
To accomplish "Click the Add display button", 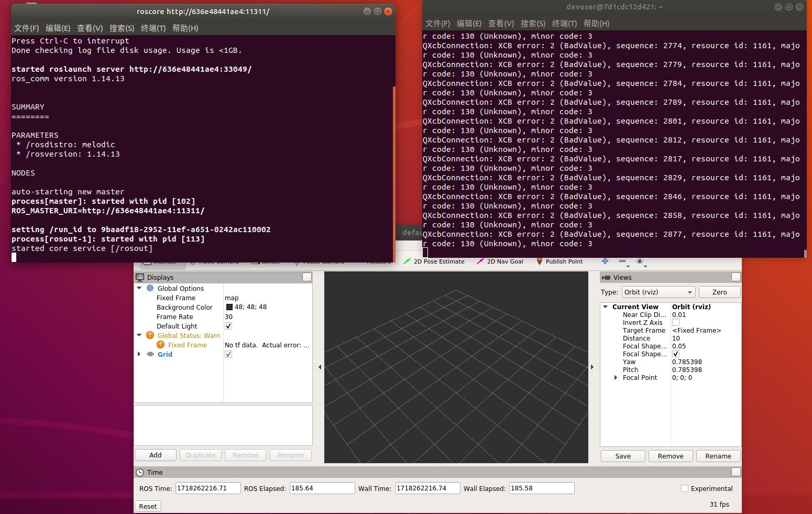I will point(156,455).
